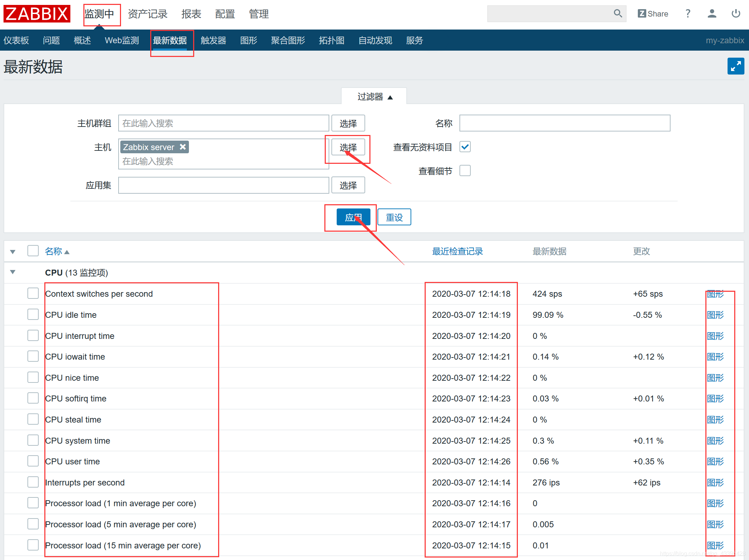Check the CPU idle time row
Screen dimensions: 749x560
33,315
